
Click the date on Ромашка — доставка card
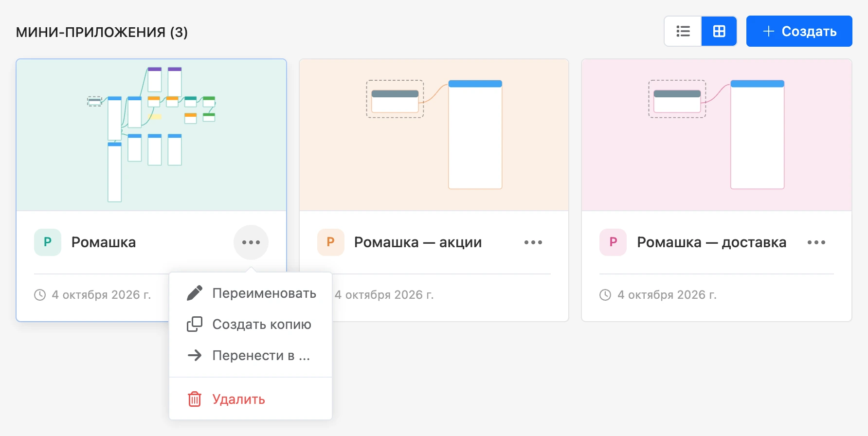tap(667, 295)
